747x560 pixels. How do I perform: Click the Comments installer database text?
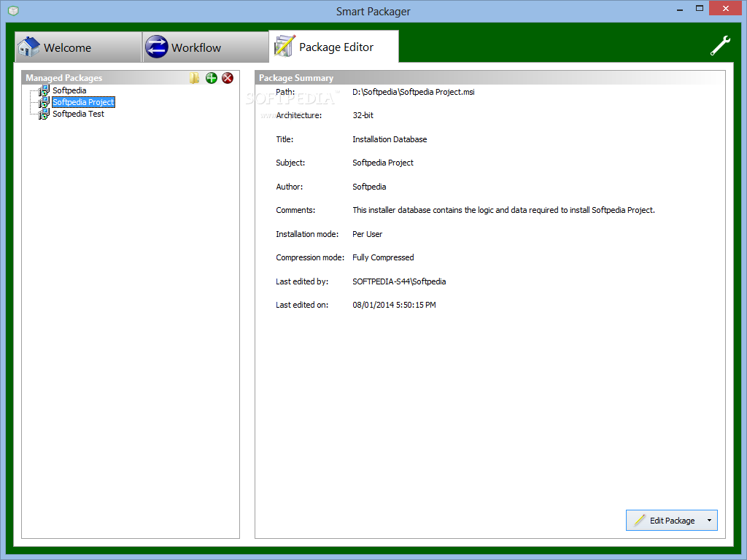[503, 210]
